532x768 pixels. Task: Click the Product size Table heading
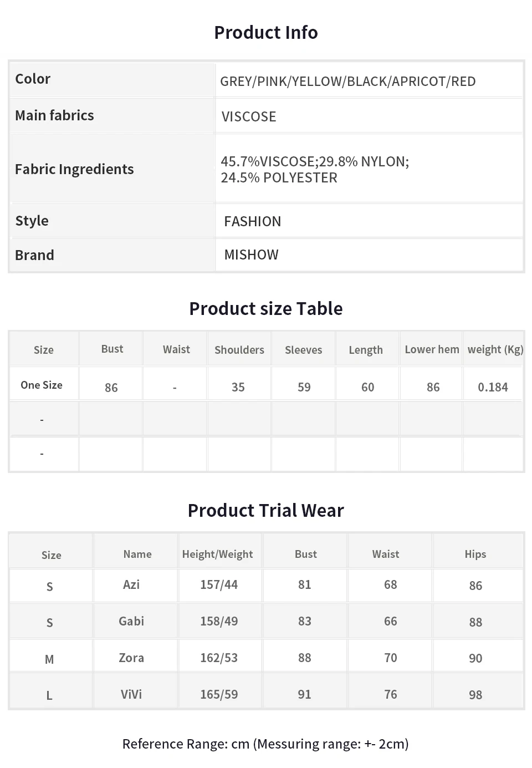click(x=266, y=308)
